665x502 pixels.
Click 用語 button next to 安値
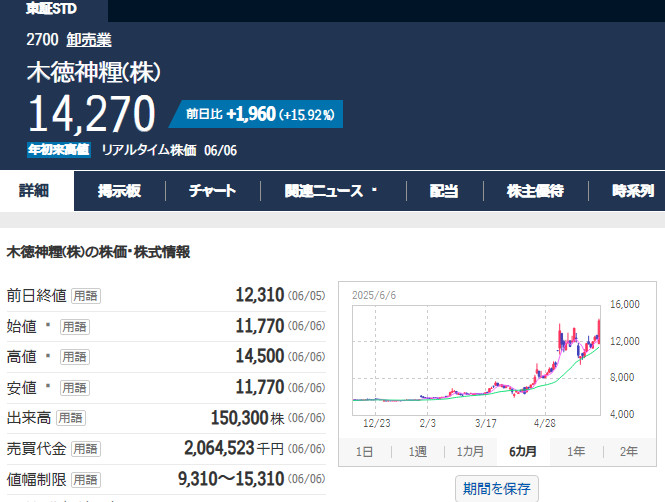tap(75, 388)
